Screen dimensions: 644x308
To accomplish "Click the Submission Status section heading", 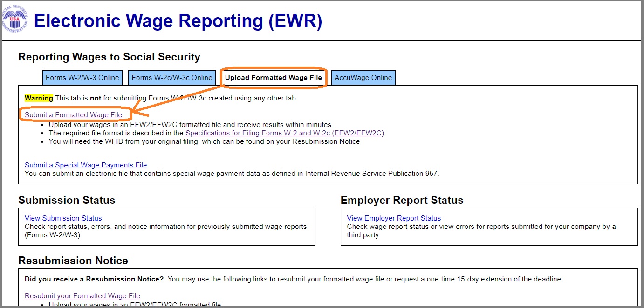I will pyautogui.click(x=67, y=201).
